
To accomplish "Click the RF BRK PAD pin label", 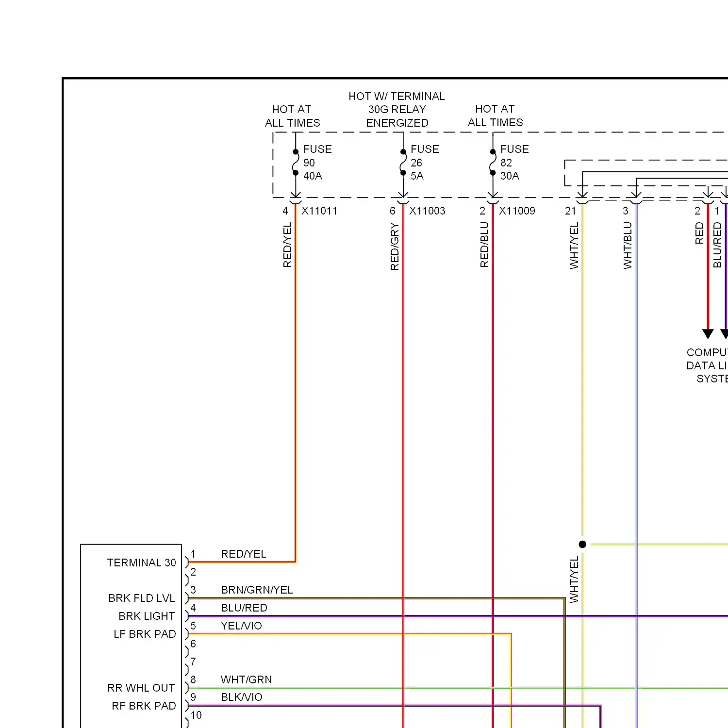I will click(144, 706).
